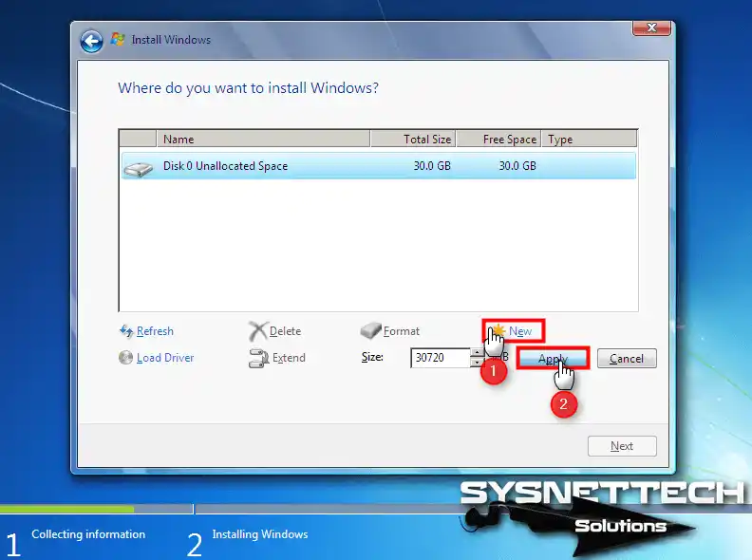This screenshot has height=560, width=752.
Task: Open the Refresh link
Action: 155,331
